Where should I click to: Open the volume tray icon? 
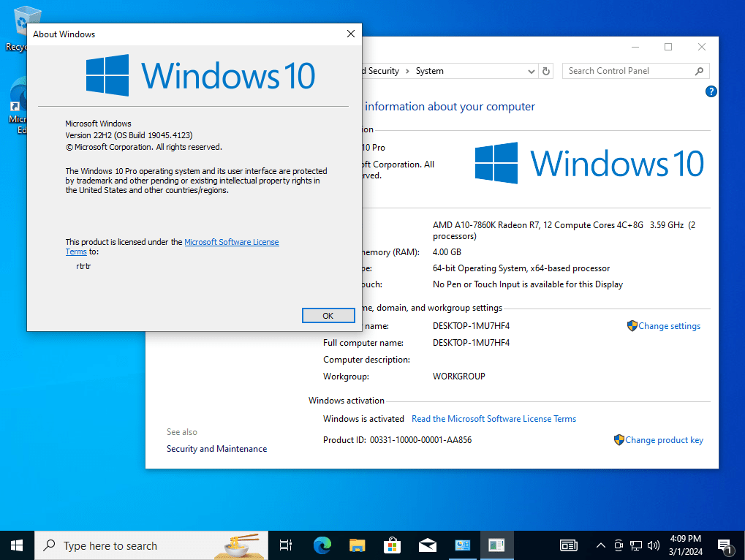(654, 545)
